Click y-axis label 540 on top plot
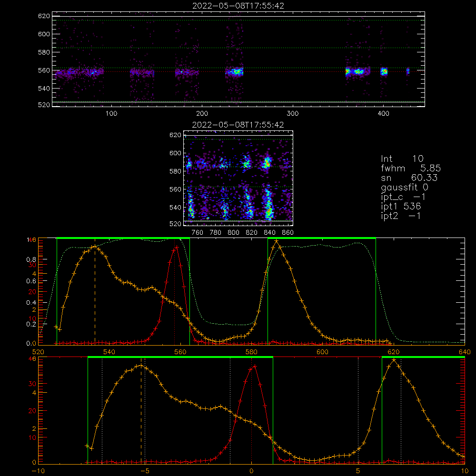Viewport: 476px width, 476px height. pos(44,89)
